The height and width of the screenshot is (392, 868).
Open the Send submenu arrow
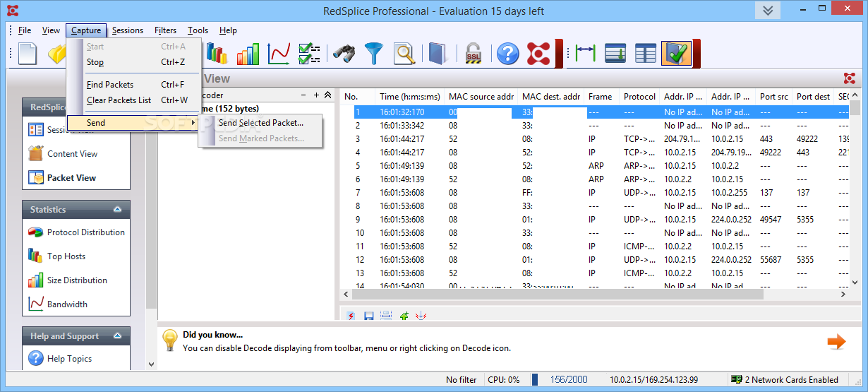[193, 123]
